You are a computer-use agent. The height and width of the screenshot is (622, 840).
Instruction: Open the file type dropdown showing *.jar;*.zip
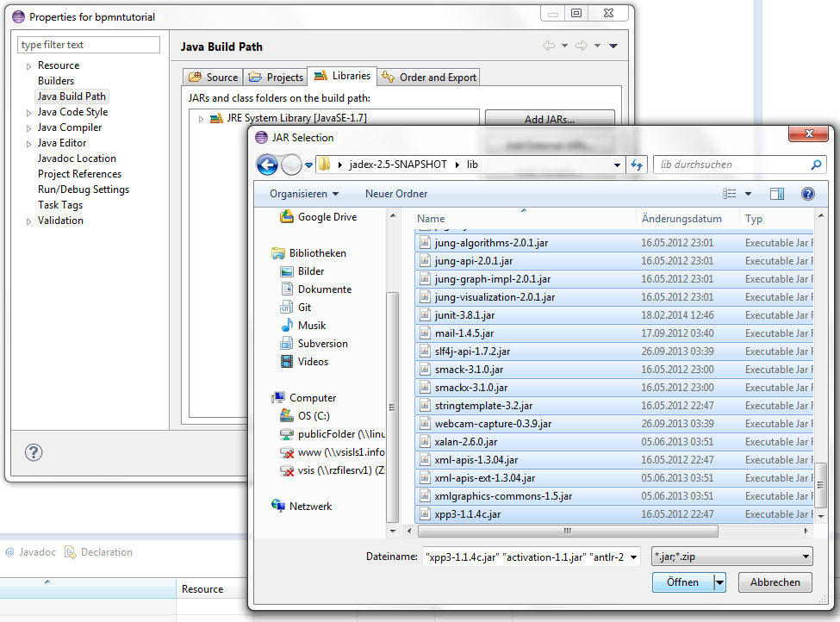(807, 556)
